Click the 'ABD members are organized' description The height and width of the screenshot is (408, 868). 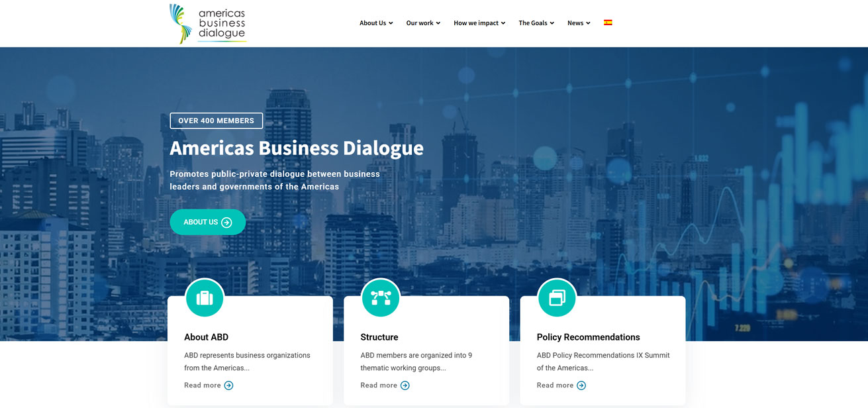pos(416,362)
